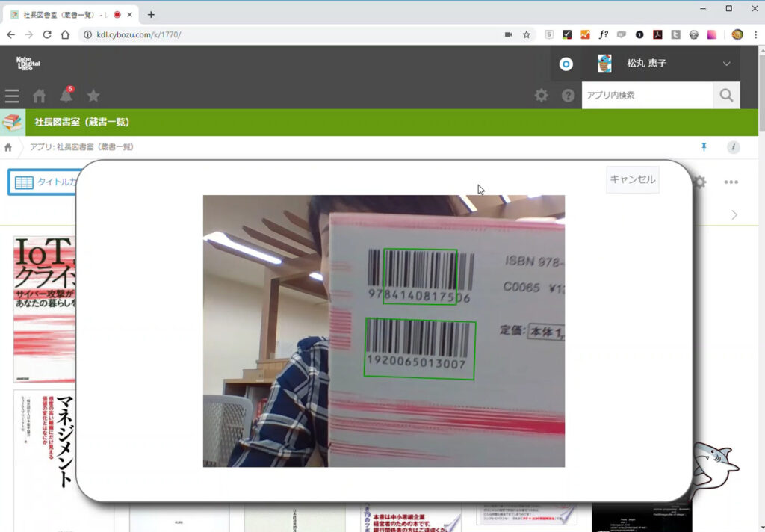Click the search magnifier button
765x532 pixels.
click(x=726, y=95)
